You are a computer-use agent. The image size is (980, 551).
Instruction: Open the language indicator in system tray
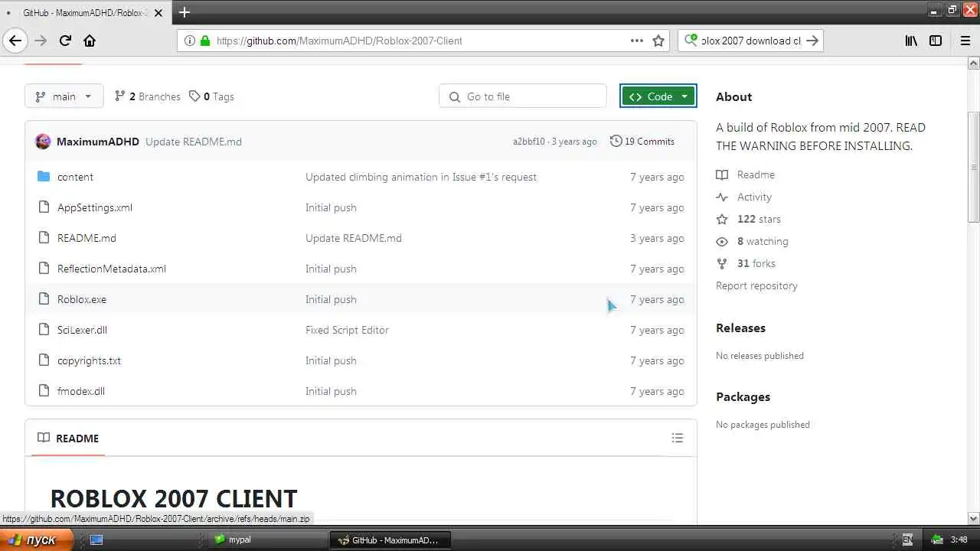click(907, 540)
